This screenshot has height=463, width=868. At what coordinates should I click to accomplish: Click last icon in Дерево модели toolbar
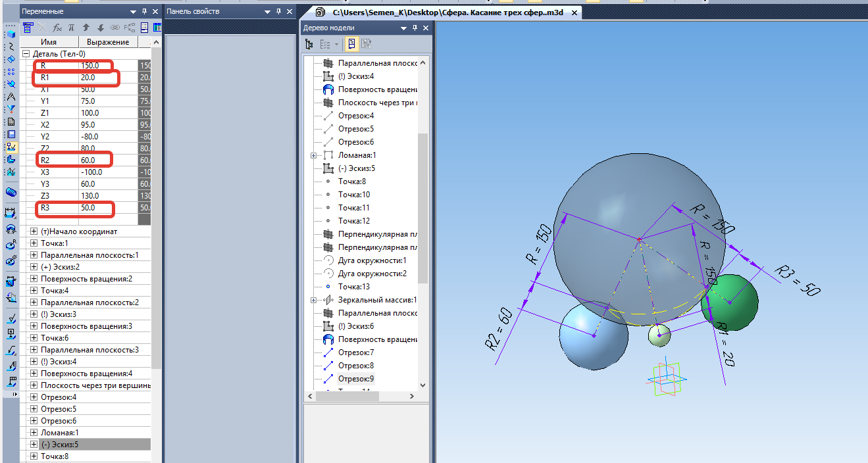coord(367,44)
